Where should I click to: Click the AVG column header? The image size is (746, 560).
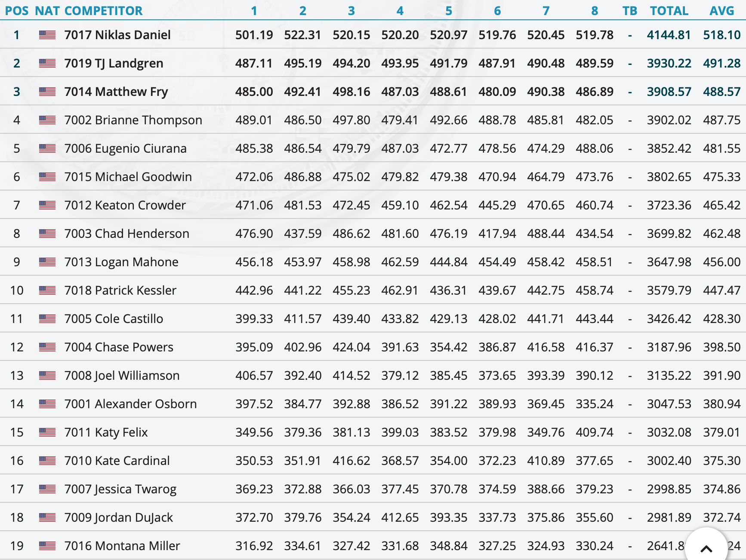coord(721,11)
